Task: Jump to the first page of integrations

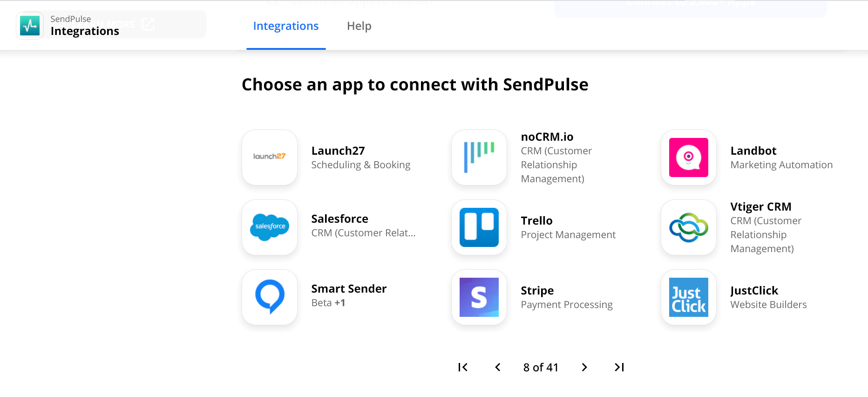Action: point(462,367)
